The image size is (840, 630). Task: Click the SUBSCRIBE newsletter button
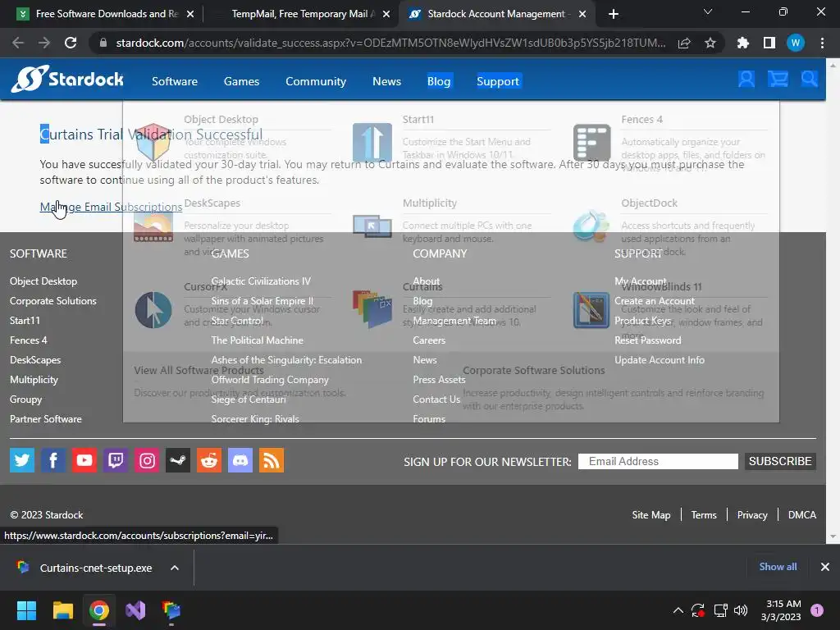[x=780, y=461]
